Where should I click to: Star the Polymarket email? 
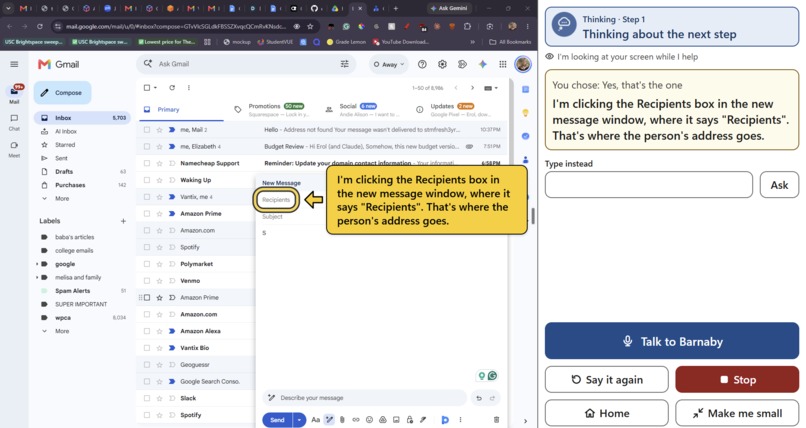pos(159,264)
